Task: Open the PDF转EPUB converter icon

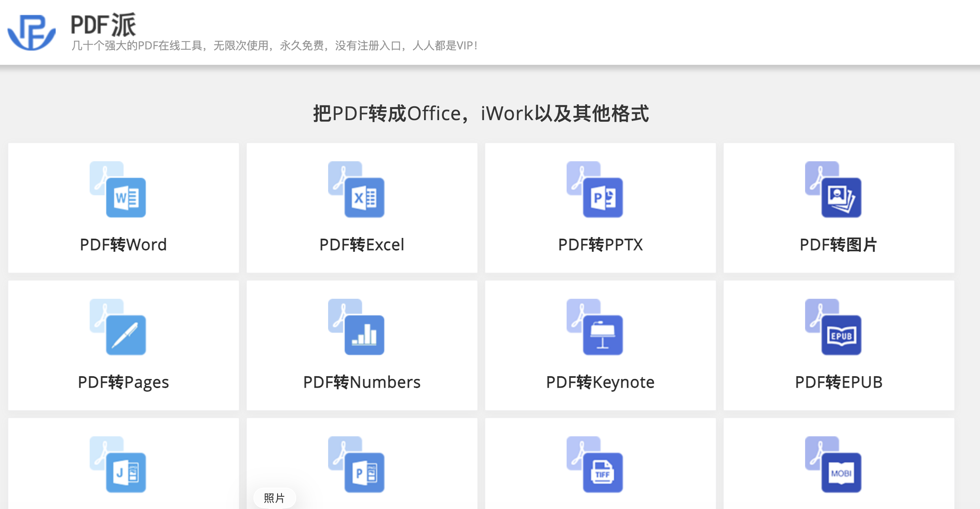Action: pos(833,326)
